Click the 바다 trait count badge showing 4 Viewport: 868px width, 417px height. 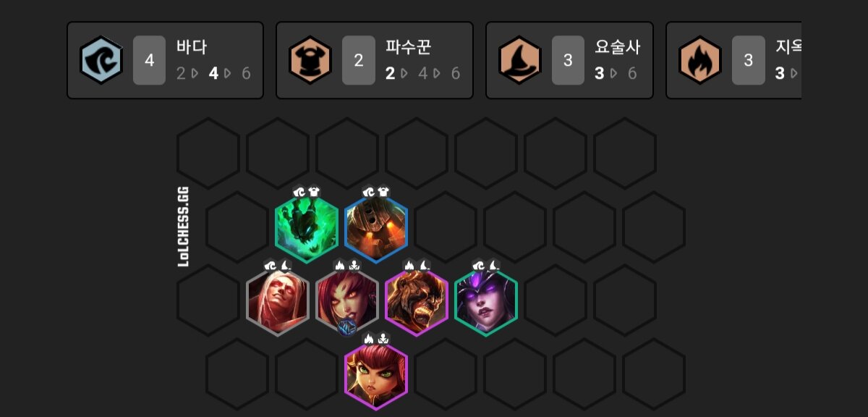150,60
